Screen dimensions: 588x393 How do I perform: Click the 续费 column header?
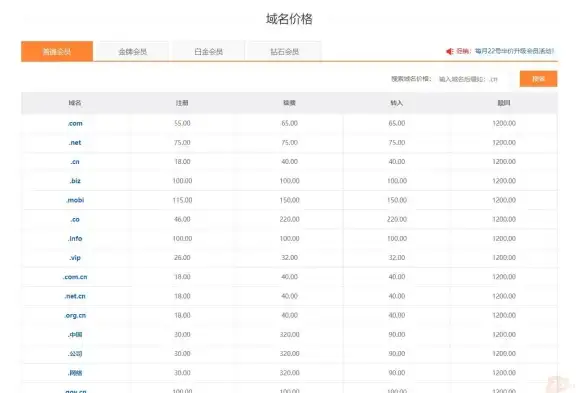tap(290, 103)
